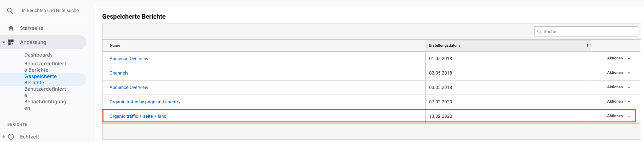Select Dashboards in the sidebar
644x142 pixels.
coord(38,55)
